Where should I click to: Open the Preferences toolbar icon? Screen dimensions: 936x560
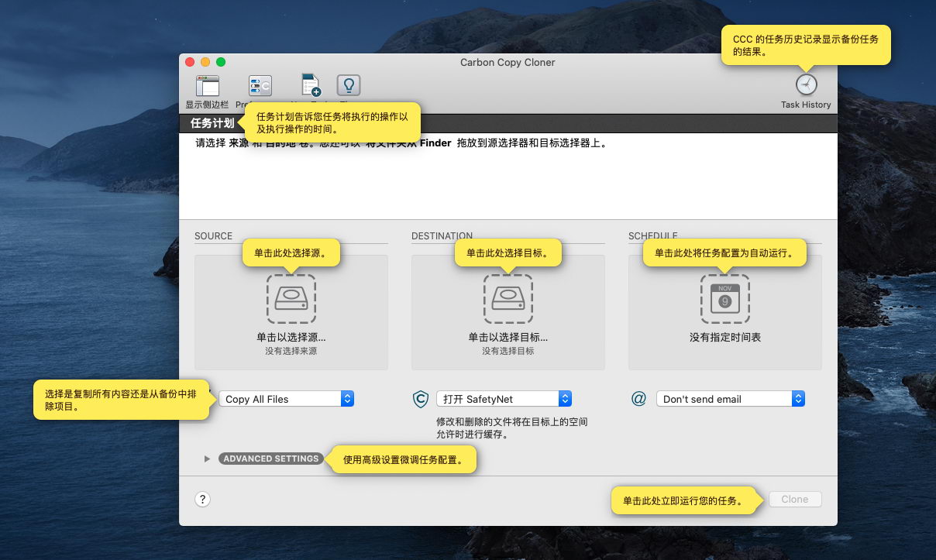[x=260, y=85]
